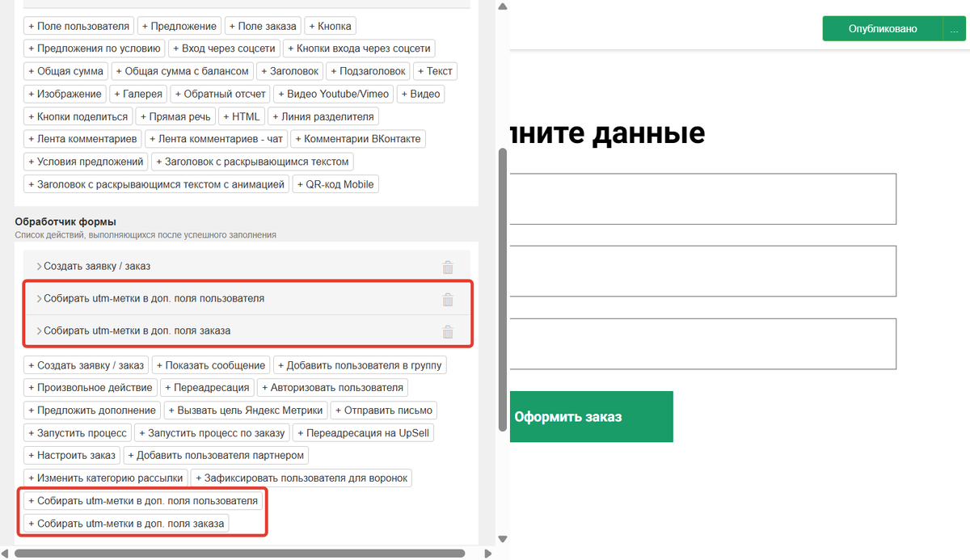Add a "Галерея" block

pos(137,94)
